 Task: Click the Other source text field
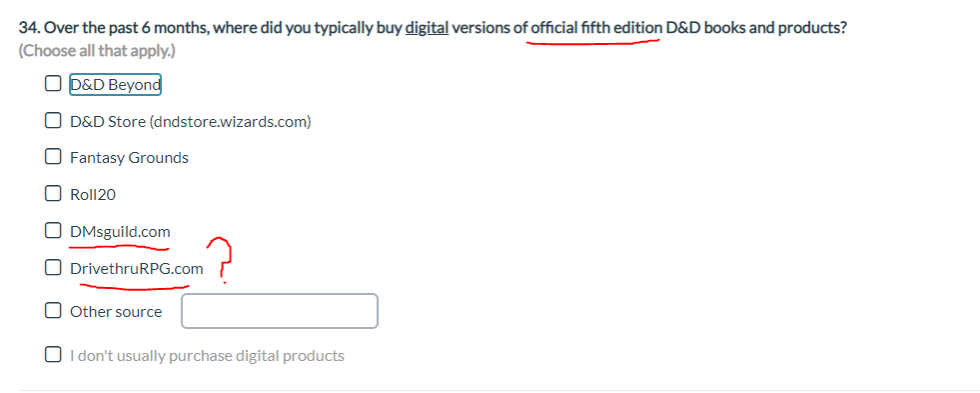click(x=280, y=311)
